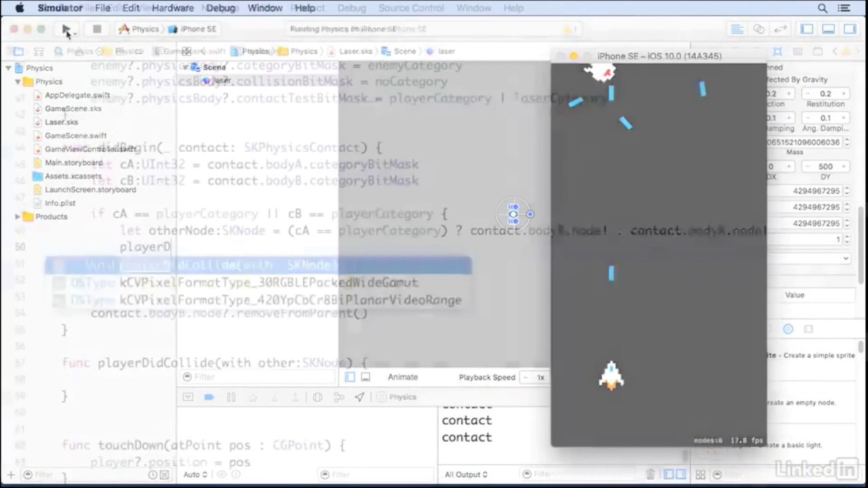Open the Edit menu
Image resolution: width=868 pixels, height=488 pixels.
[x=131, y=8]
